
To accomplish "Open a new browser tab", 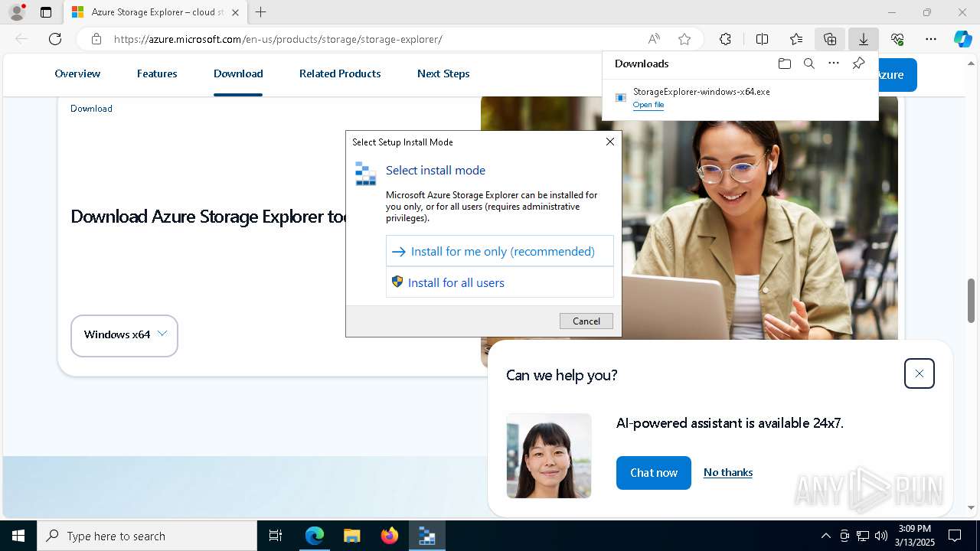I will [x=261, y=12].
